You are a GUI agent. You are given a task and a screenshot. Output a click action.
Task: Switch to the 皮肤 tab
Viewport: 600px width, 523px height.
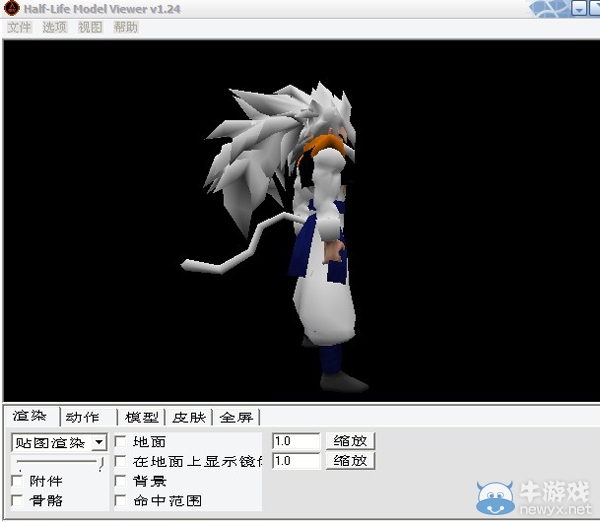tap(189, 417)
